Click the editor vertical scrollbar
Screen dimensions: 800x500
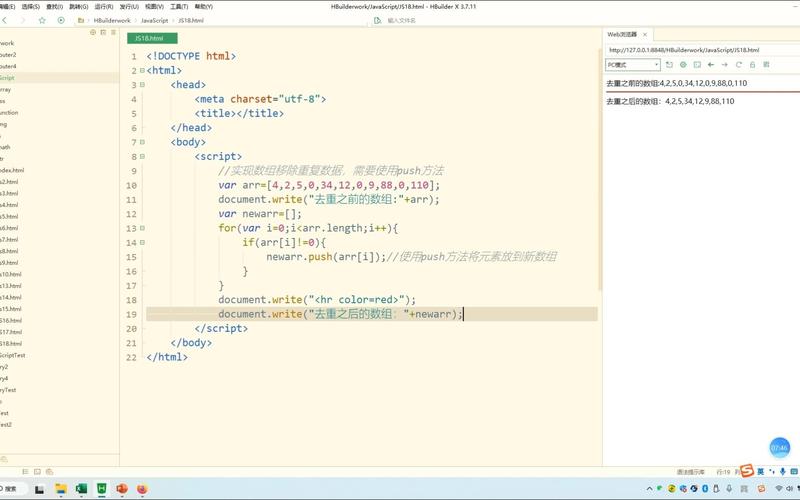[x=599, y=168]
